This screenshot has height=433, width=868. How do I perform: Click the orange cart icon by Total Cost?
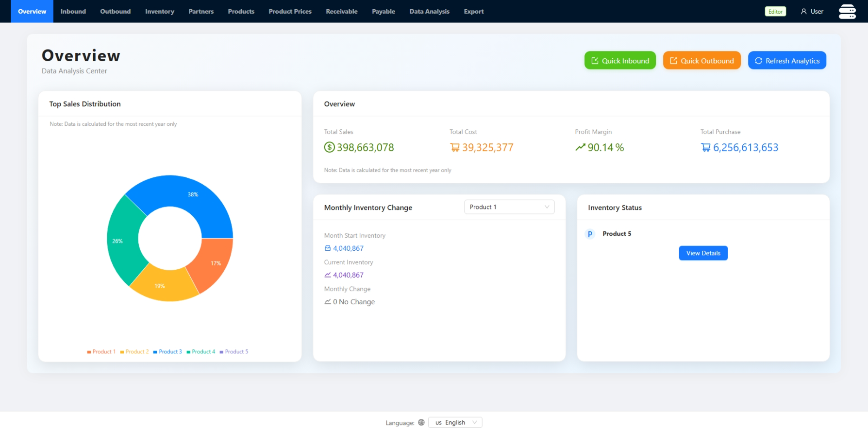point(455,147)
